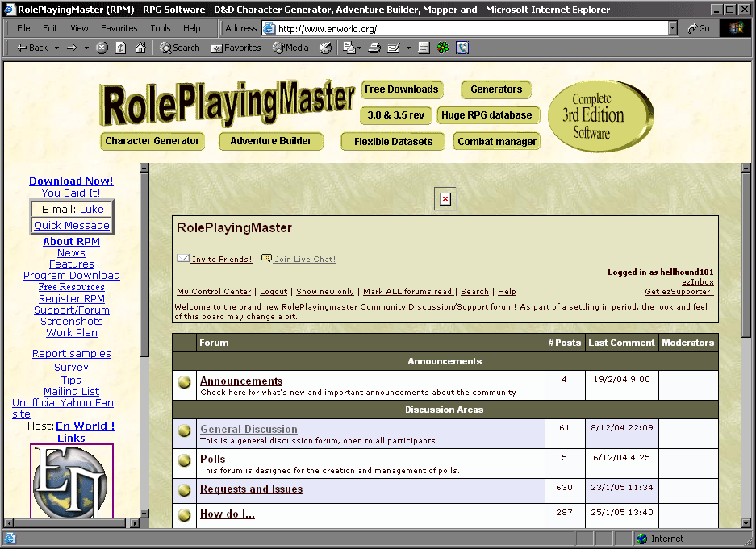Open the Combat manager button

pyautogui.click(x=497, y=142)
